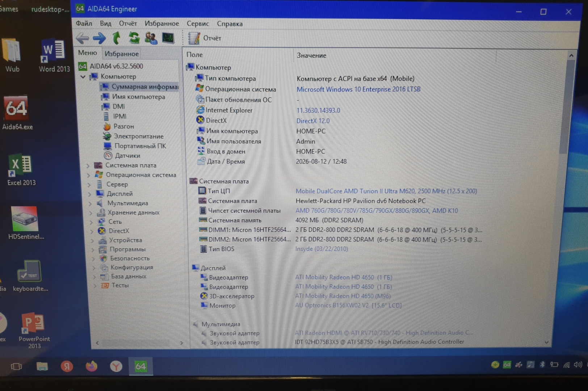Open the DirectX 12.0 link
The image size is (588, 391).
coord(313,121)
